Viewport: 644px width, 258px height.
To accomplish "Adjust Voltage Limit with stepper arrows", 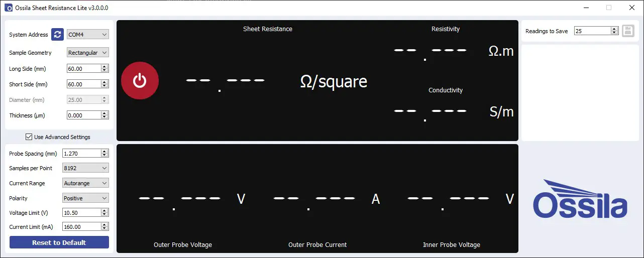I will (x=105, y=213).
